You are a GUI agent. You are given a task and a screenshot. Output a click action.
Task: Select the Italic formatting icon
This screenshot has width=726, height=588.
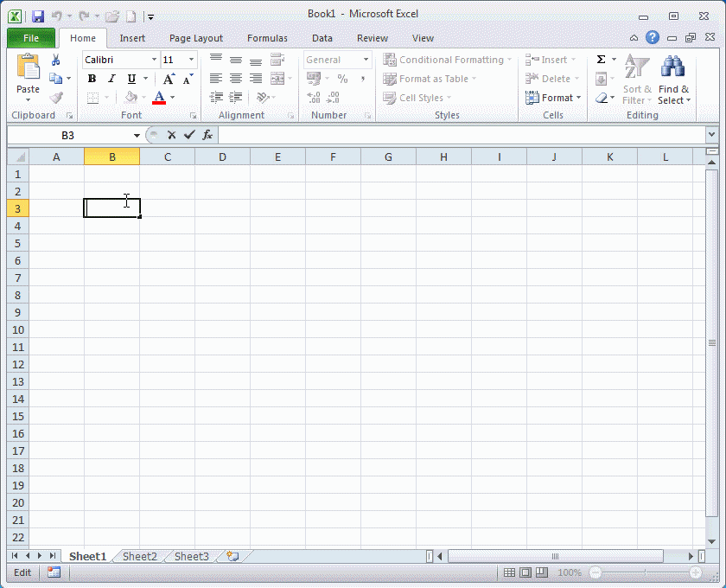(x=110, y=78)
